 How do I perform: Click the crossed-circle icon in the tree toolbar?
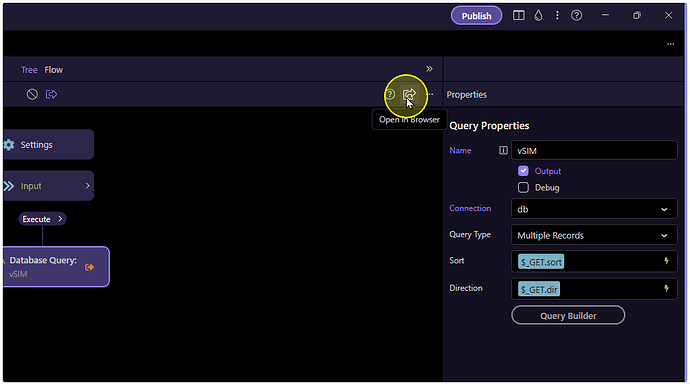tap(32, 94)
